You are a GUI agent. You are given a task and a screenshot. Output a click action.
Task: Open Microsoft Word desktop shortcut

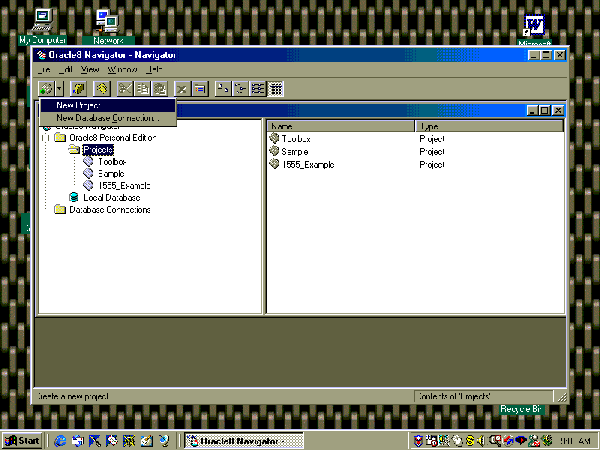tap(534, 30)
